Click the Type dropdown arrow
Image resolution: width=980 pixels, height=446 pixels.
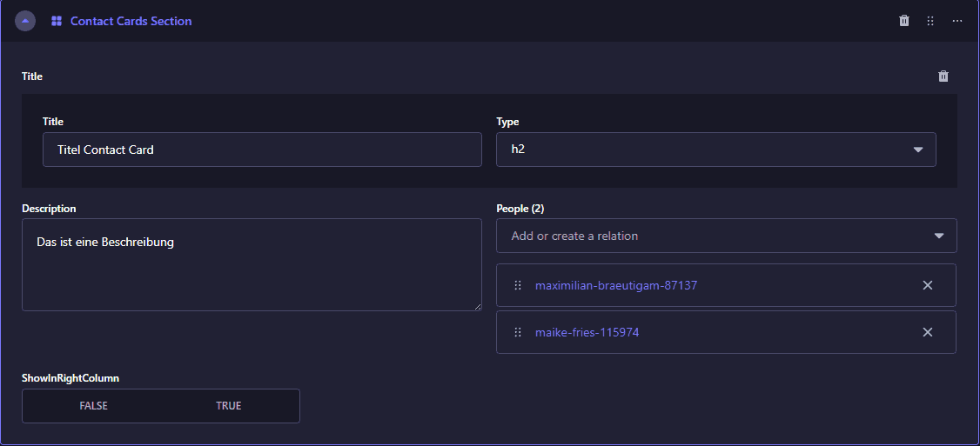tap(918, 150)
